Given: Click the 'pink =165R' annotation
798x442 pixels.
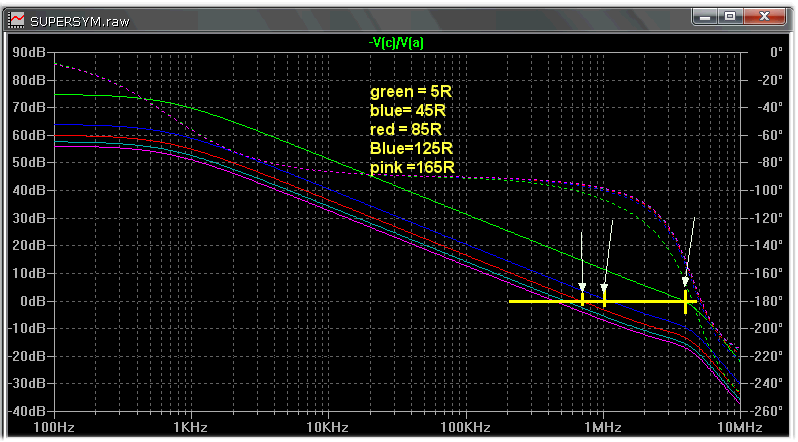Looking at the screenshot, I should point(412,167).
